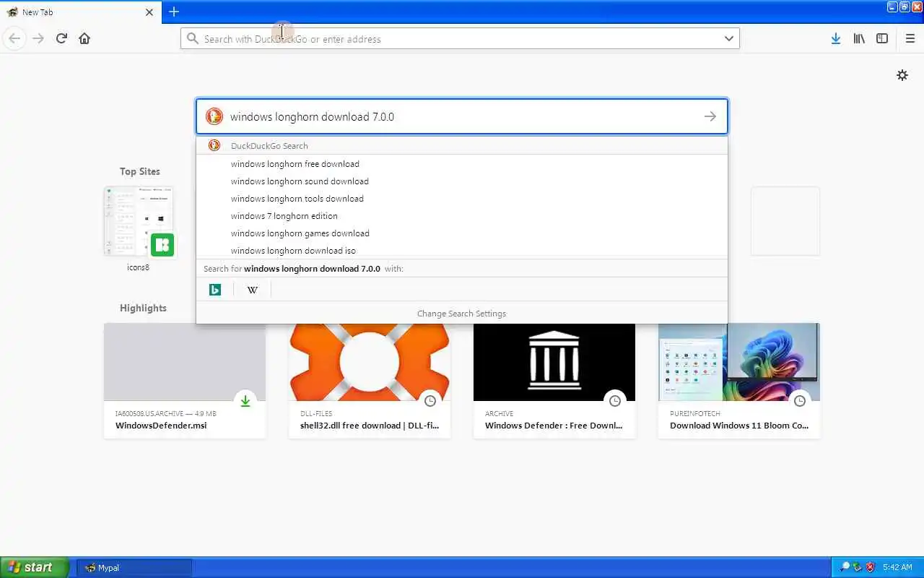924x578 pixels.
Task: Open the shell32.dll free download highlight
Action: coord(370,381)
